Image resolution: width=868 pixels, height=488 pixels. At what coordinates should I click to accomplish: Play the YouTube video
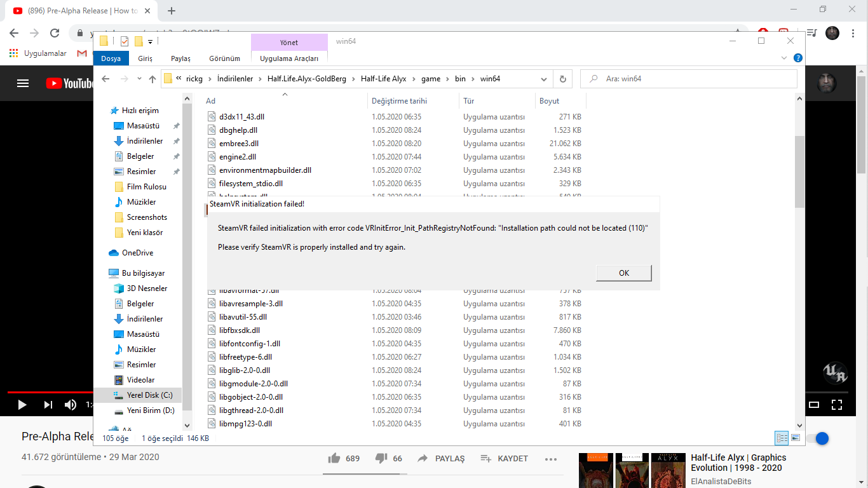tap(22, 405)
